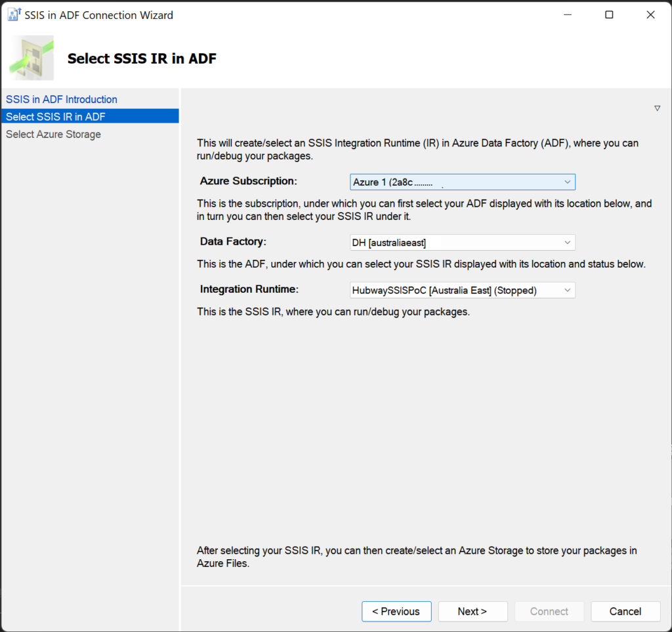Click the grayed-out Connect button

pos(549,611)
